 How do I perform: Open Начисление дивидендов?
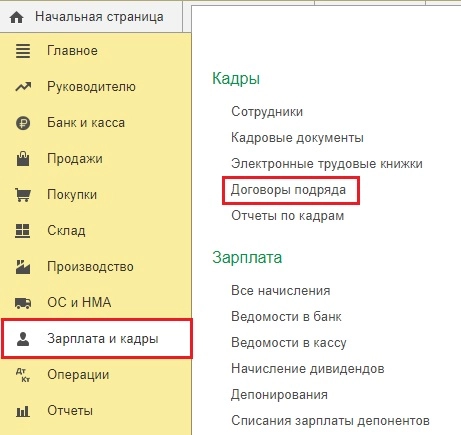click(x=308, y=369)
